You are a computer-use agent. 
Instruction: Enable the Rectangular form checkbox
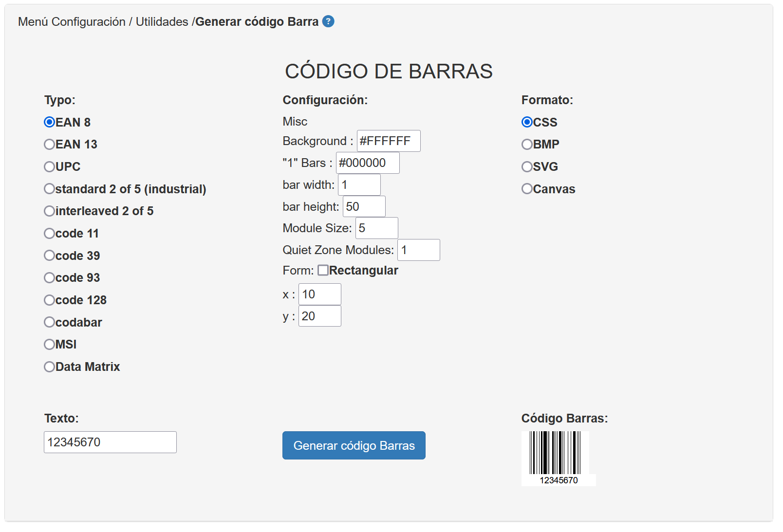(323, 270)
